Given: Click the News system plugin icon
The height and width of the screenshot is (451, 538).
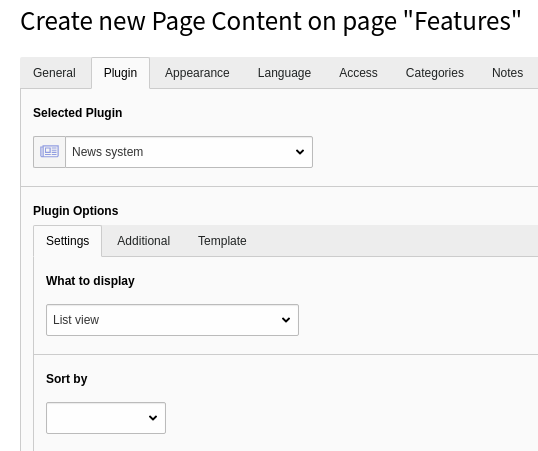Looking at the screenshot, I should (49, 152).
